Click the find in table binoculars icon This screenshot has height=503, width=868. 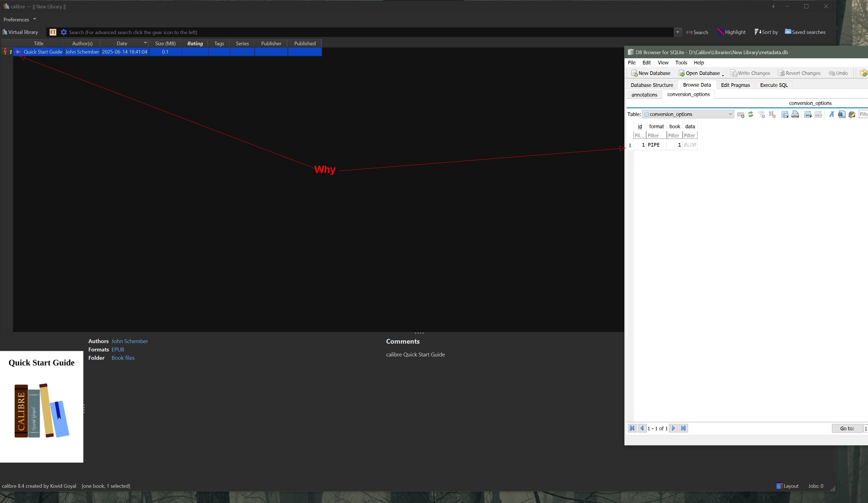841,114
